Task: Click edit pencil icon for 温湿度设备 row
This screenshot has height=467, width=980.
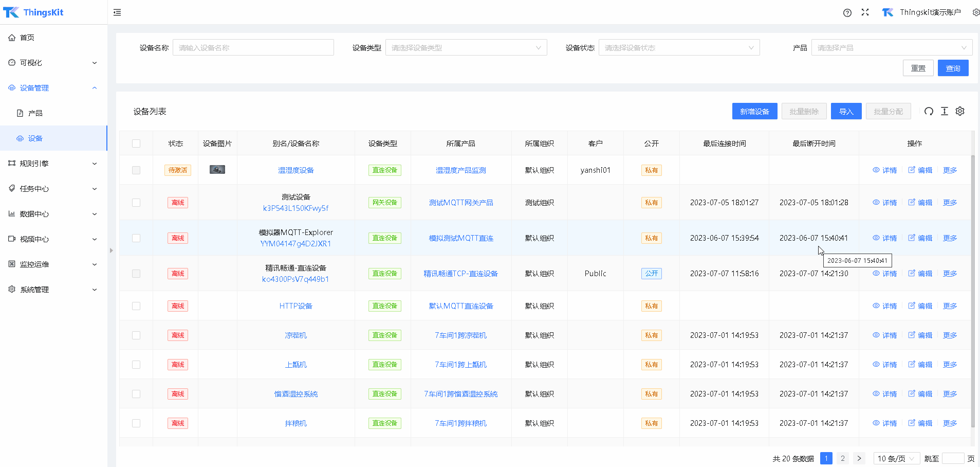Action: (x=912, y=170)
